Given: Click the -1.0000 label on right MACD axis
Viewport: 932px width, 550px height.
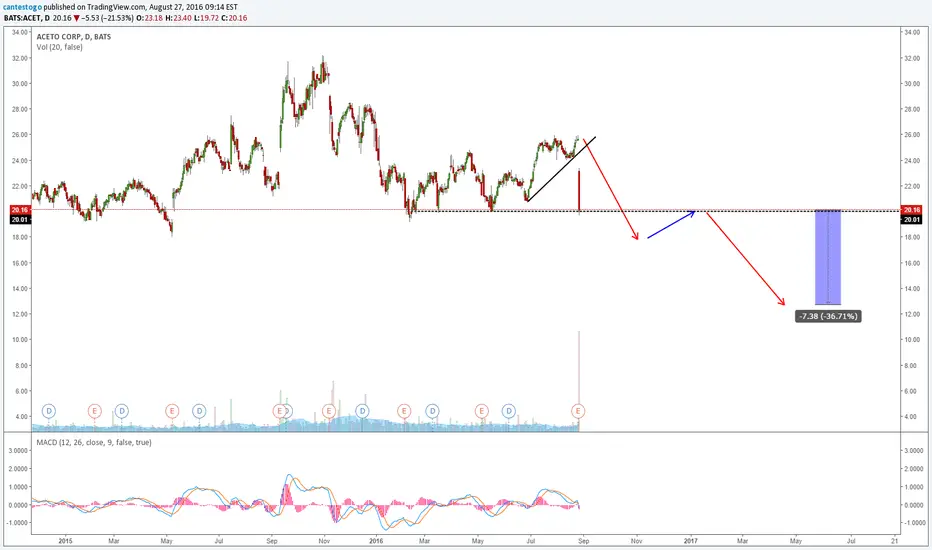Looking at the screenshot, I should tap(913, 523).
